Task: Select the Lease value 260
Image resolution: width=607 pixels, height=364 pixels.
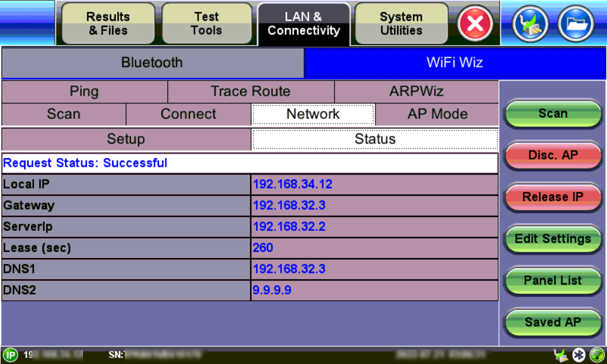Action: (x=263, y=248)
